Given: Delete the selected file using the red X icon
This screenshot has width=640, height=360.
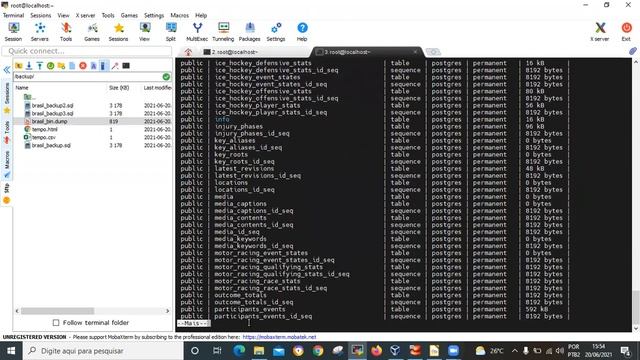Looking at the screenshot, I should coord(83,66).
